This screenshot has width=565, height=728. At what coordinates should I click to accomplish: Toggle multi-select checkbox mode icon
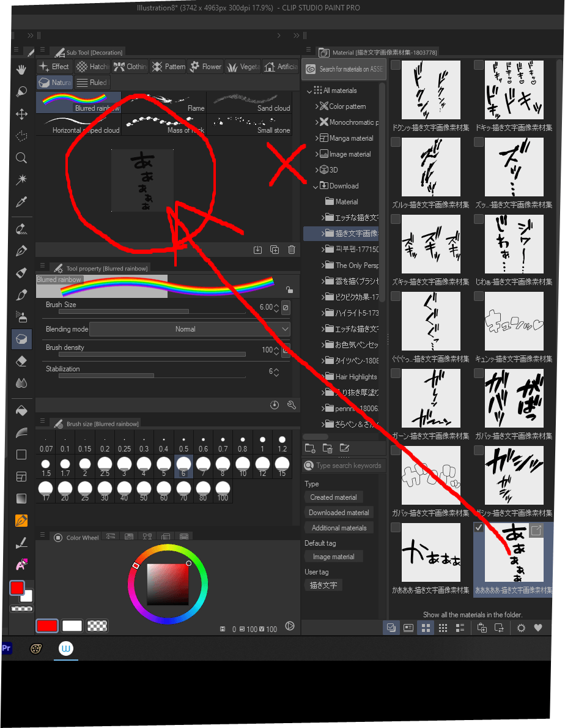tap(391, 628)
